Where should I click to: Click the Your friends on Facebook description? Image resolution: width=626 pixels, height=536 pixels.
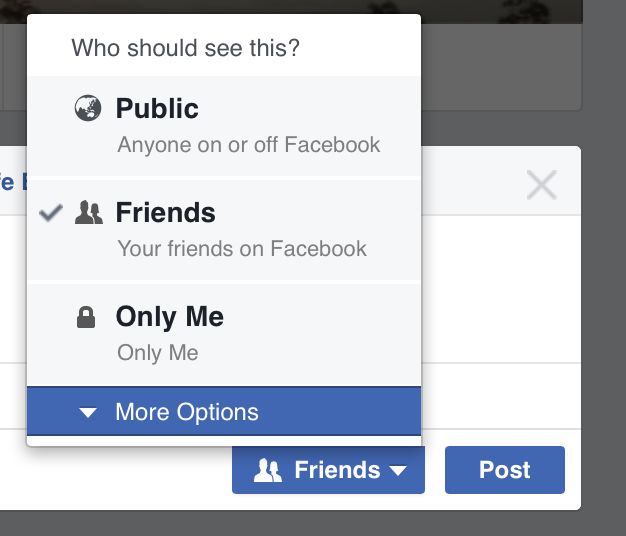click(x=242, y=249)
